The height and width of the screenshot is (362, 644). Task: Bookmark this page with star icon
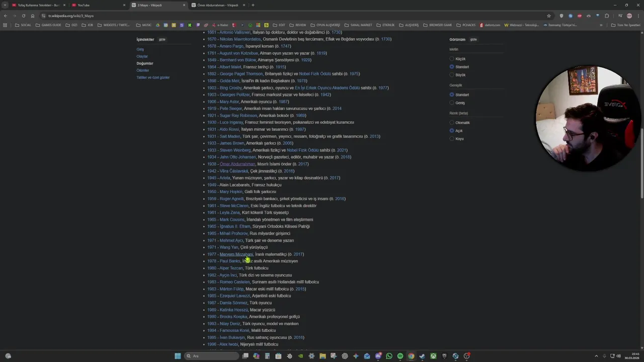pos(549,16)
